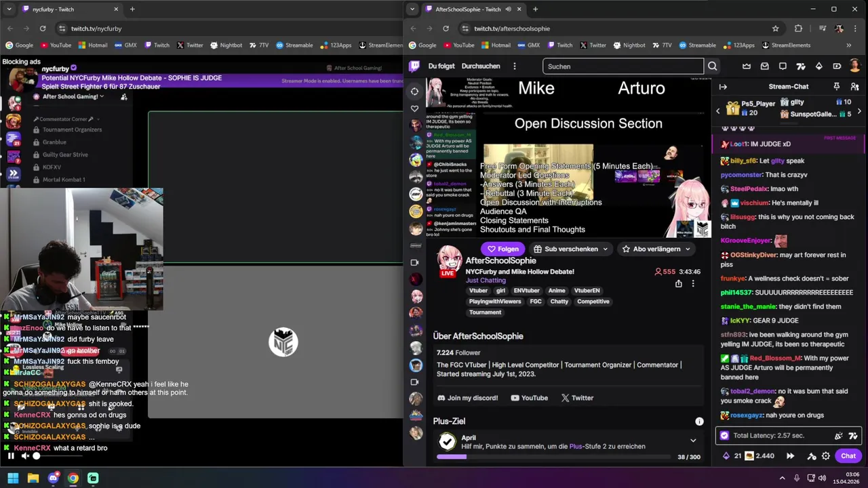868x488 pixels.
Task: Open File Explorer from taskbar
Action: pyautogui.click(x=33, y=478)
